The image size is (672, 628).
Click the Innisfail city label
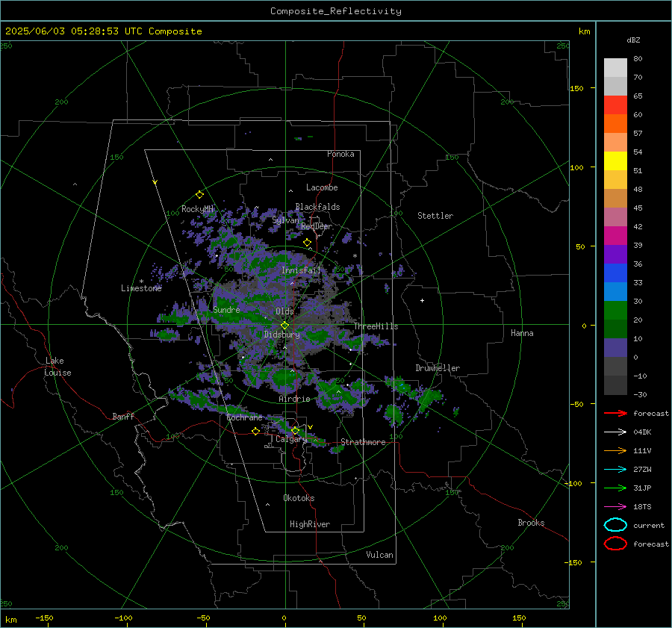tap(301, 270)
